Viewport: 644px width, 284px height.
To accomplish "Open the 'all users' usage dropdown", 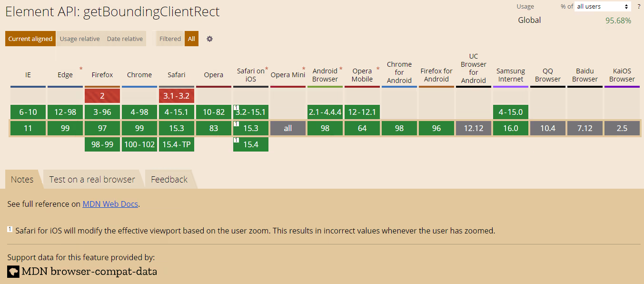I will 603,7.
